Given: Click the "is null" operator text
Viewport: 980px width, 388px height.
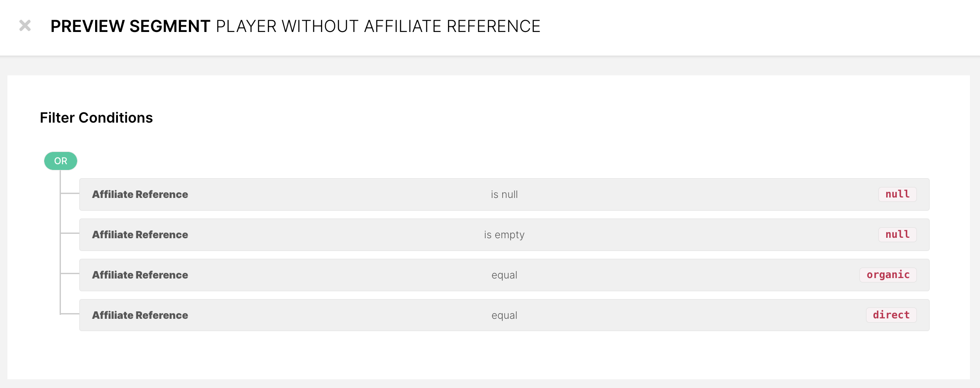Looking at the screenshot, I should (504, 194).
